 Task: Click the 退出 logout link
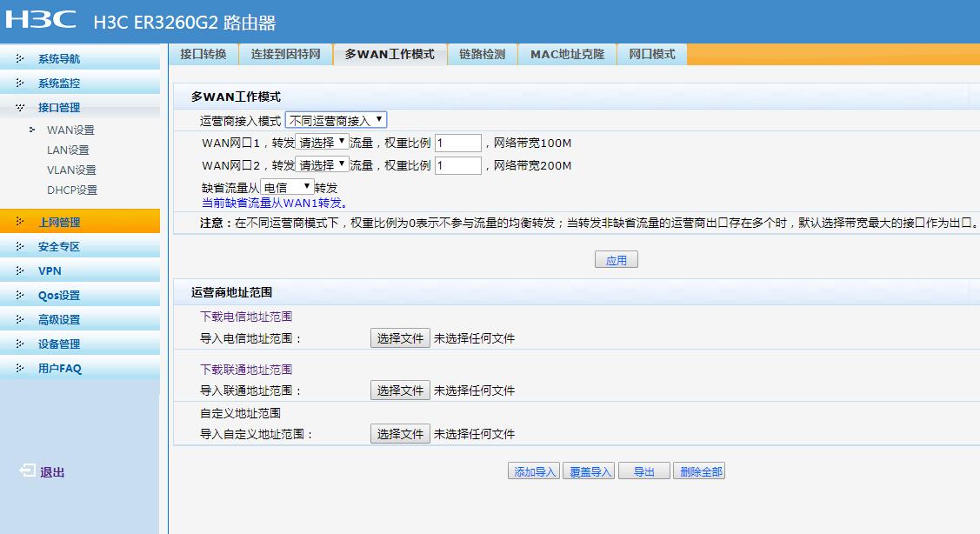pos(52,472)
